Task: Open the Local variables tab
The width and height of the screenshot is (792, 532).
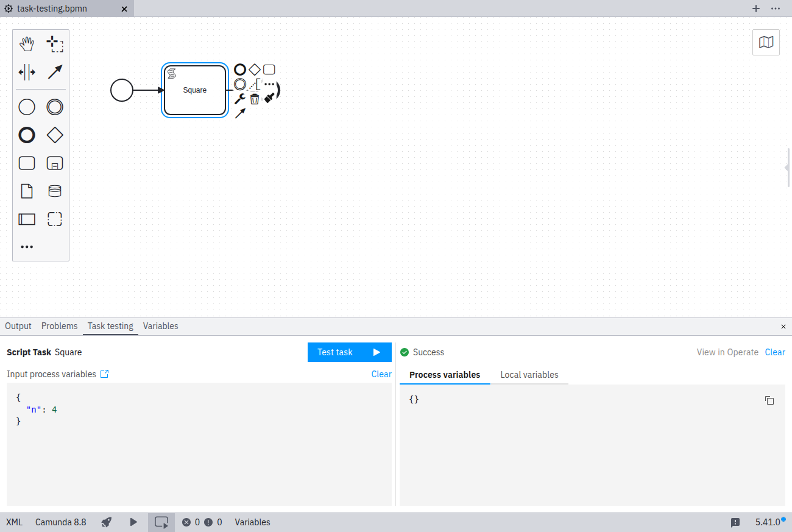Action: tap(529, 375)
